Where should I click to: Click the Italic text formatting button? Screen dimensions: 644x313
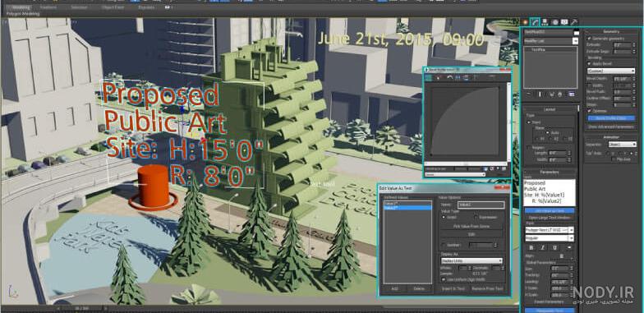click(x=542, y=248)
